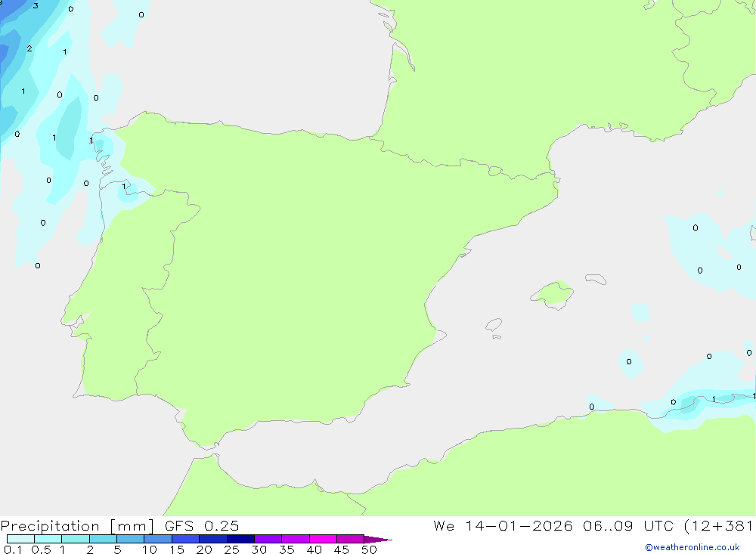Choose the 35–40 mm violet legend swatch

tap(296, 539)
